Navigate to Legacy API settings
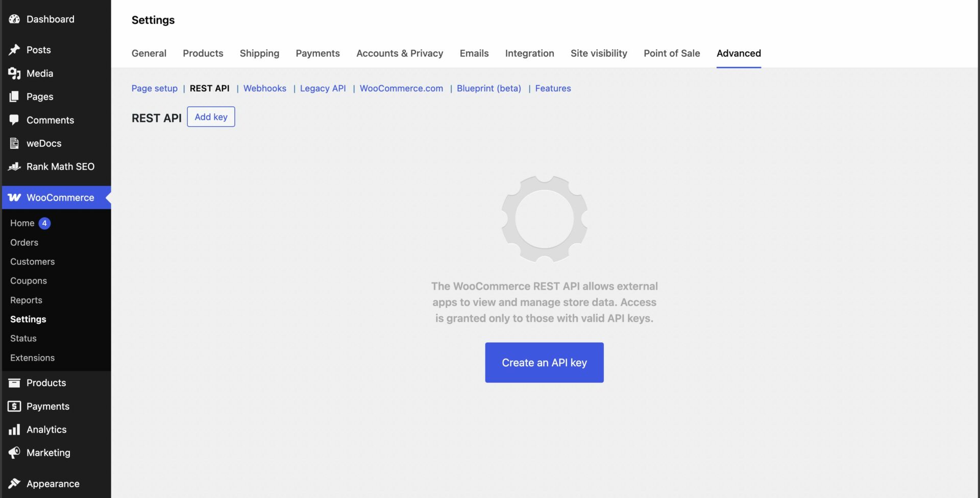Viewport: 980px width, 498px height. pyautogui.click(x=322, y=88)
